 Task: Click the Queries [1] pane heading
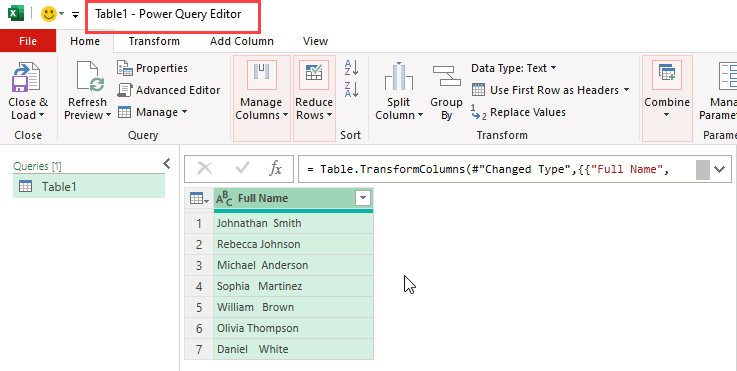tap(37, 166)
